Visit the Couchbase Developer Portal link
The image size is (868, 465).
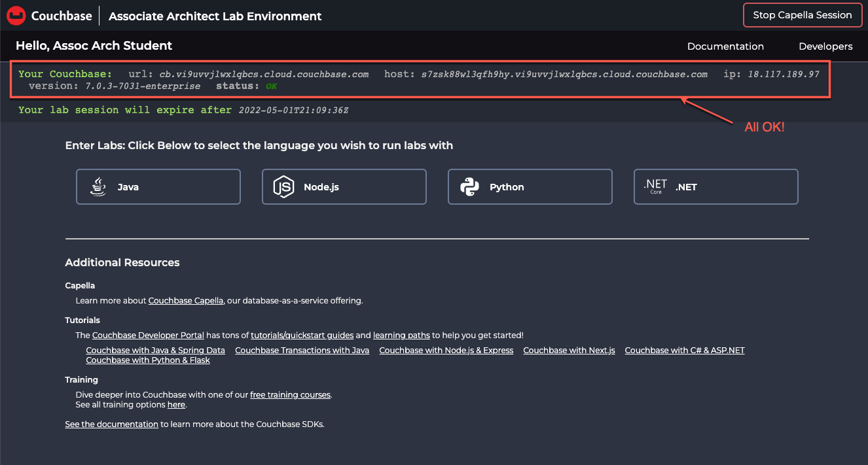point(148,335)
